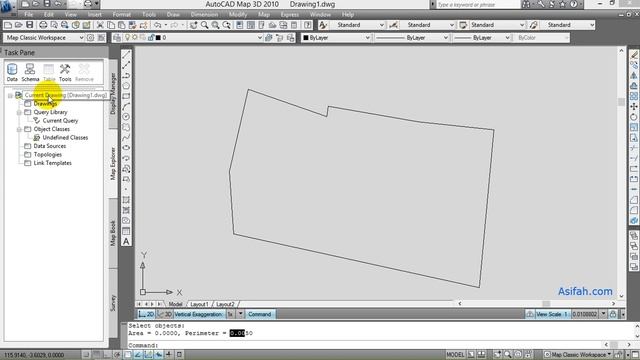Click the Schema icon in Task Pane
Screen dimensions: 640x360
(30, 72)
